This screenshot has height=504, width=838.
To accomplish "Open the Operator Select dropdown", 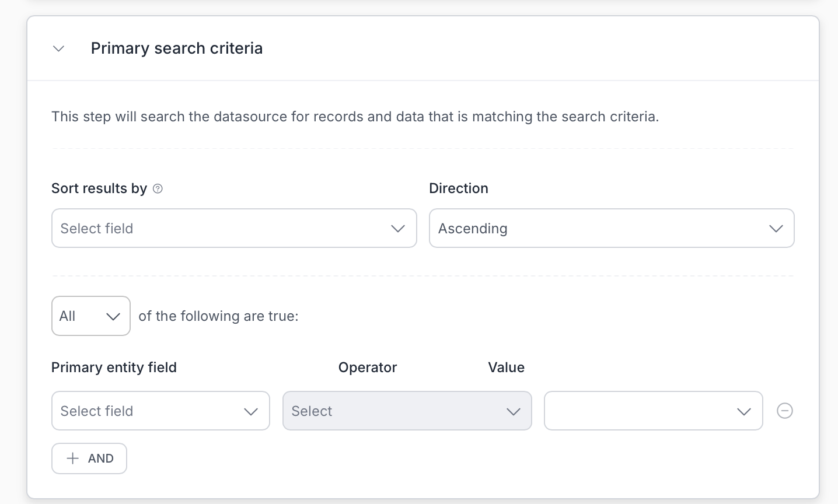I will 397,411.
